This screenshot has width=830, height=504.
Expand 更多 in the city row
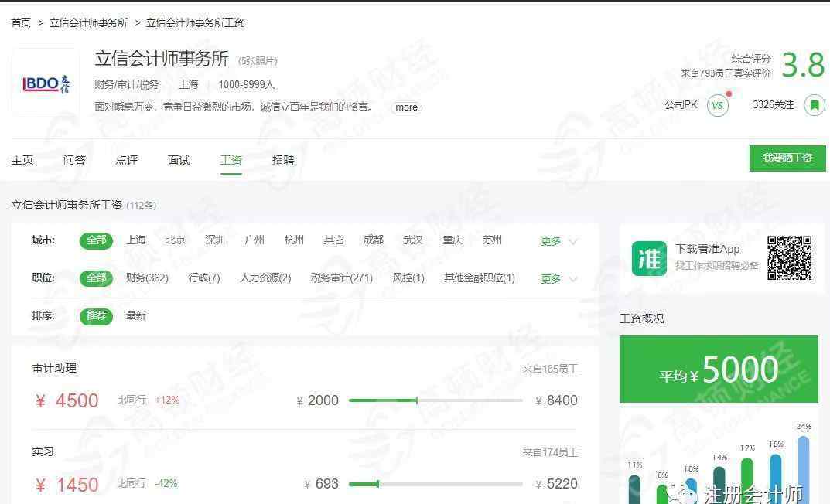(558, 241)
